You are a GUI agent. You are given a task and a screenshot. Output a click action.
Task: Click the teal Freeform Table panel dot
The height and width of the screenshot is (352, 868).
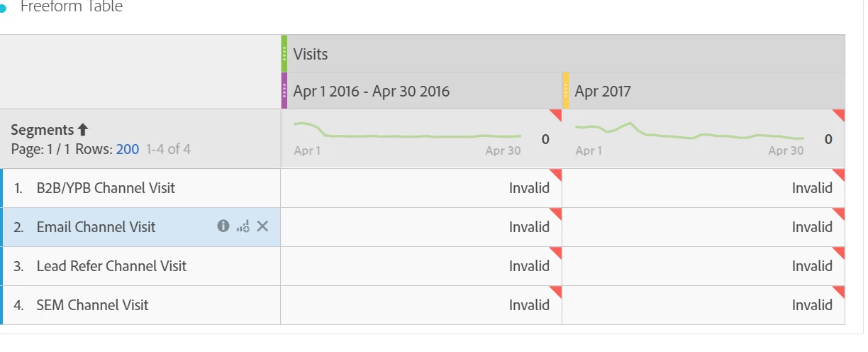pos(2,8)
